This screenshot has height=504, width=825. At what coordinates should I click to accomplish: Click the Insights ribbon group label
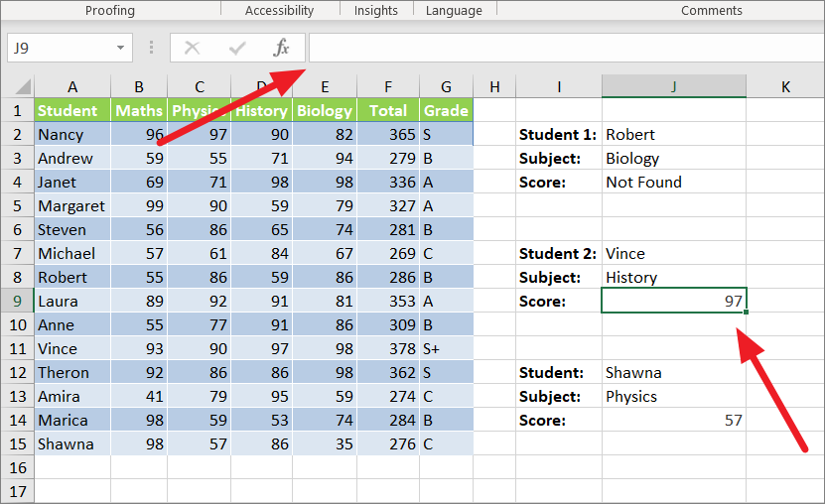[x=375, y=11]
